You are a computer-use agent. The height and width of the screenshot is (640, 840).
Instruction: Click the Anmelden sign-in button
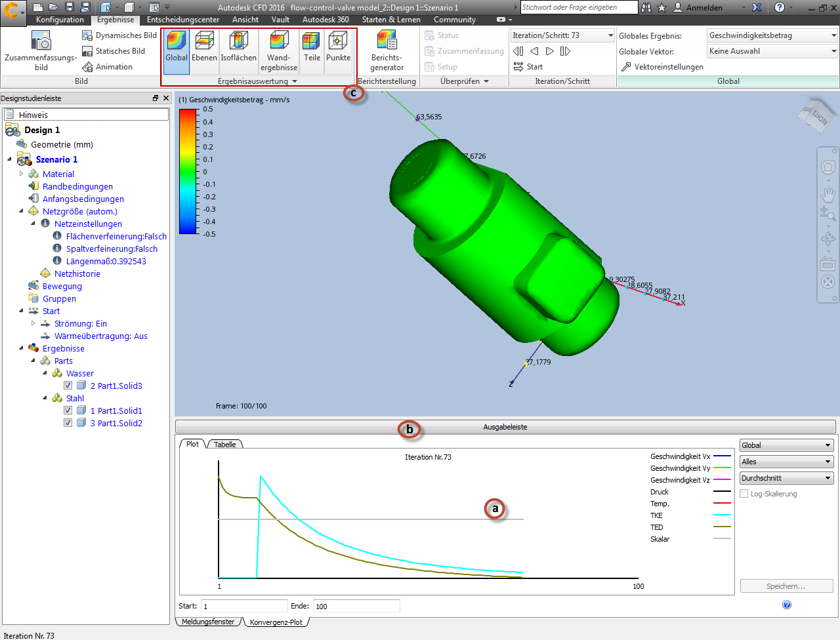point(698,7)
